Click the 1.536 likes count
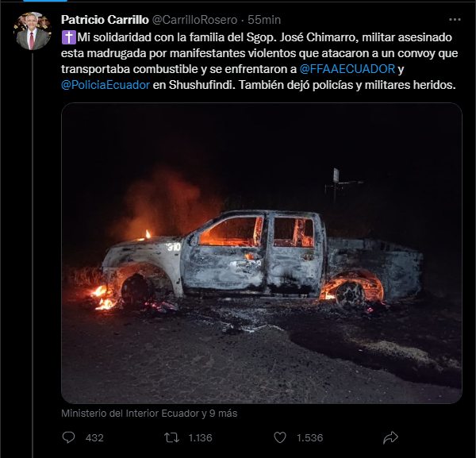 click(x=309, y=437)
